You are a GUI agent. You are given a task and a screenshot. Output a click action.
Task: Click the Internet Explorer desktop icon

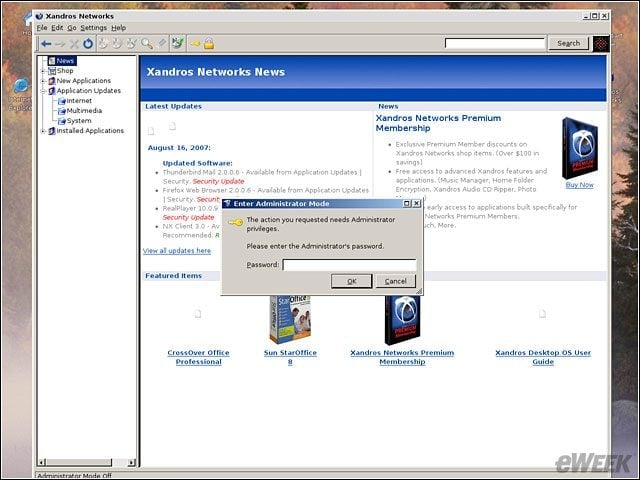pos(20,86)
